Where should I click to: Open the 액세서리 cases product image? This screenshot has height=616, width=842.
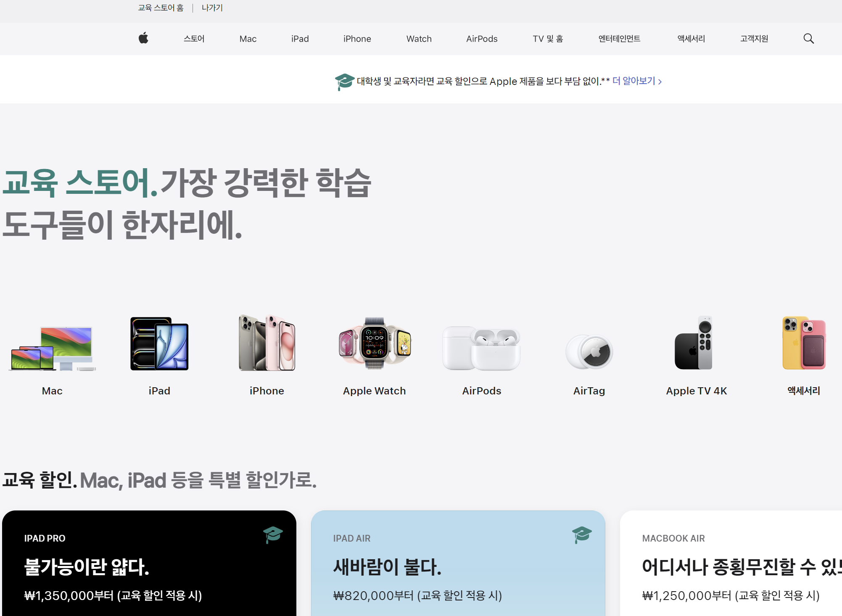[804, 344]
